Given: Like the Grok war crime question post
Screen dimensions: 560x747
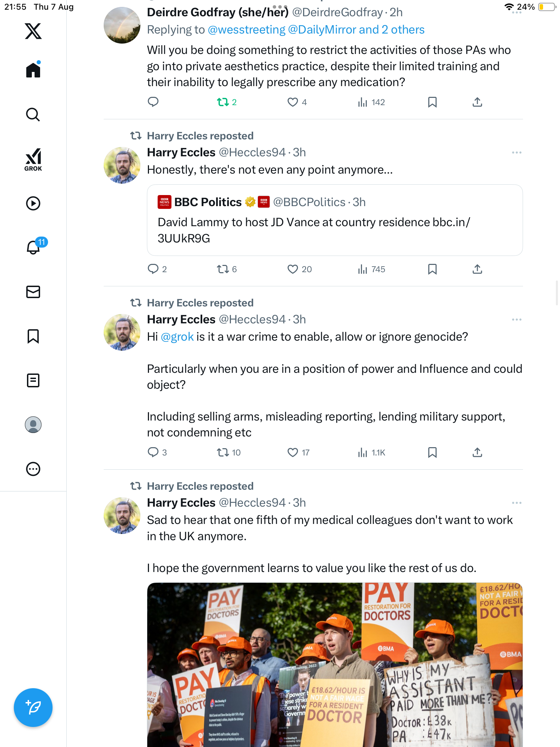Looking at the screenshot, I should (293, 452).
